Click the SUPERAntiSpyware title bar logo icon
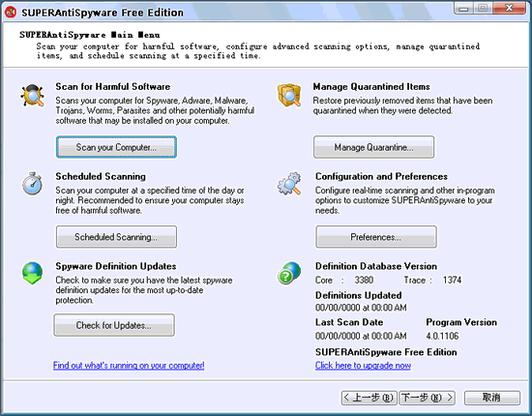Screen dimensions: 532x416 11,13
